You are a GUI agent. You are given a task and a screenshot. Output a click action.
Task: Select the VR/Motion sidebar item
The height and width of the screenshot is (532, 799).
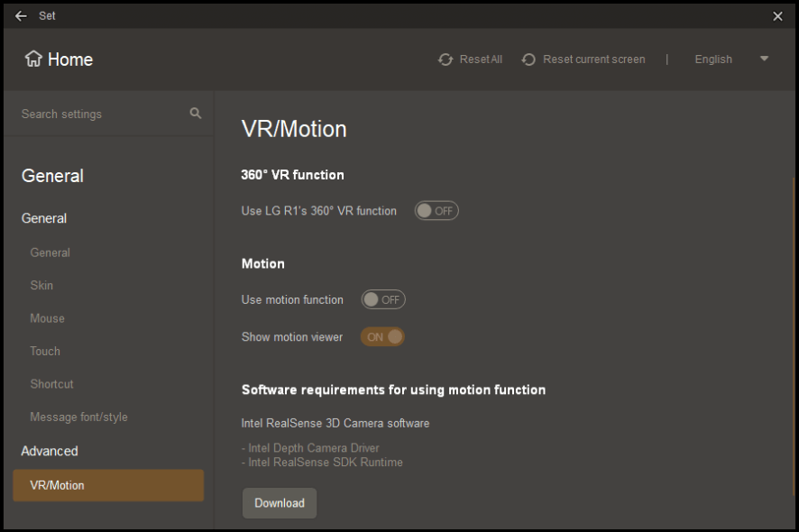click(108, 485)
